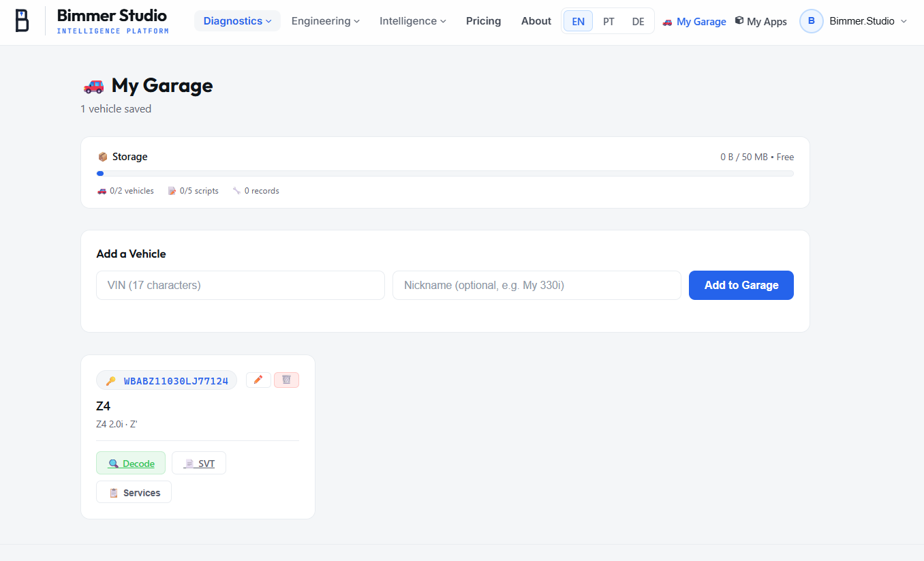924x561 pixels.
Task: Click the Z4 vehicle card title
Action: (104, 406)
